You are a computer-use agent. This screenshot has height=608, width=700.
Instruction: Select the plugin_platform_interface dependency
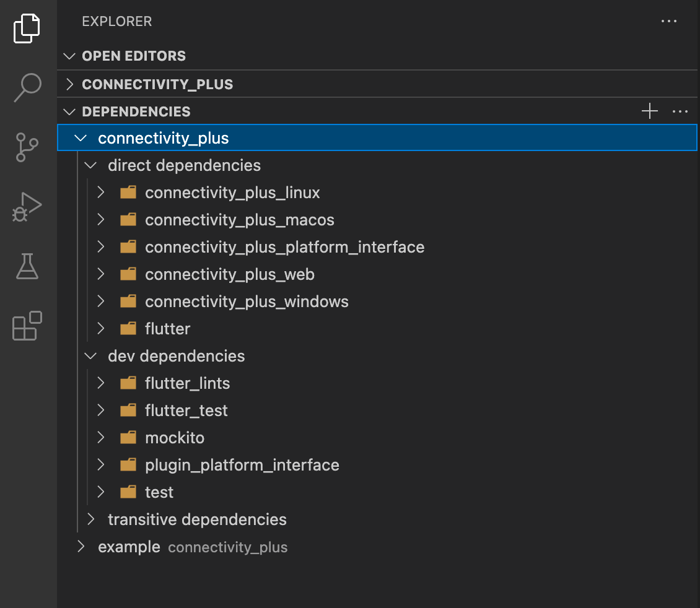(242, 465)
